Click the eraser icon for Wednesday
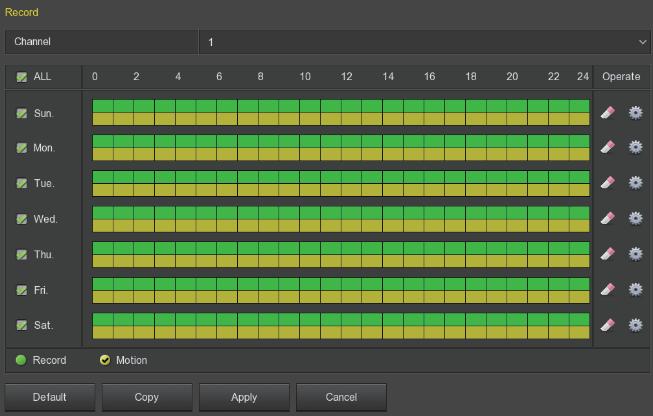 [608, 218]
